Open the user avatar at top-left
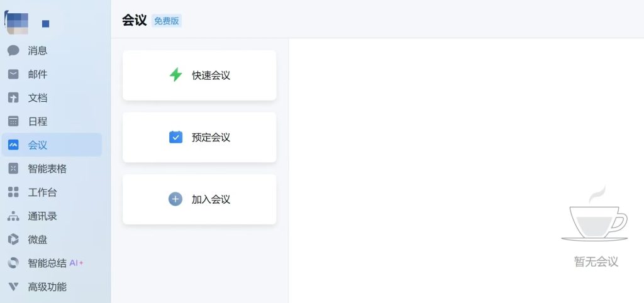 tap(17, 23)
